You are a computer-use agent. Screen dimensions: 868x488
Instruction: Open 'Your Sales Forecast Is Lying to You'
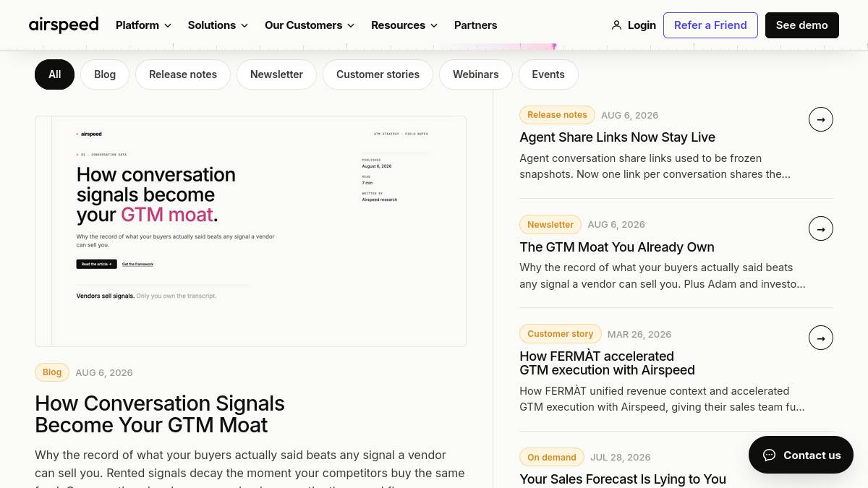pyautogui.click(x=623, y=479)
